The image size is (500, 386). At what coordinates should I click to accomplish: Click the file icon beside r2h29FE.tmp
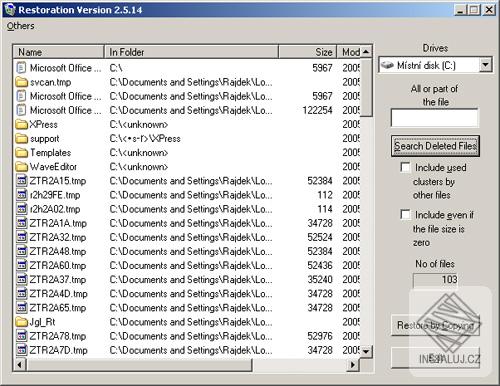(x=21, y=195)
